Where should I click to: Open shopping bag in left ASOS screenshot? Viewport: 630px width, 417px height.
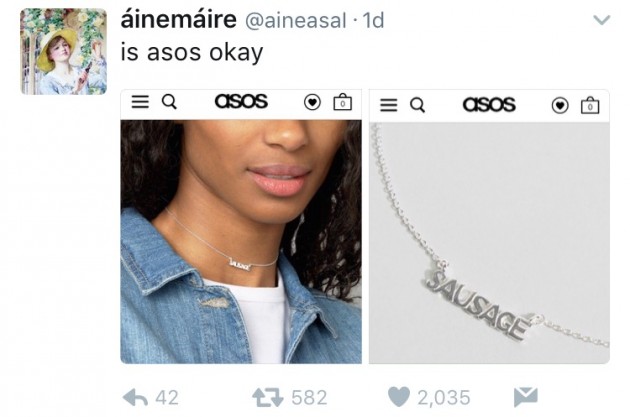click(343, 102)
